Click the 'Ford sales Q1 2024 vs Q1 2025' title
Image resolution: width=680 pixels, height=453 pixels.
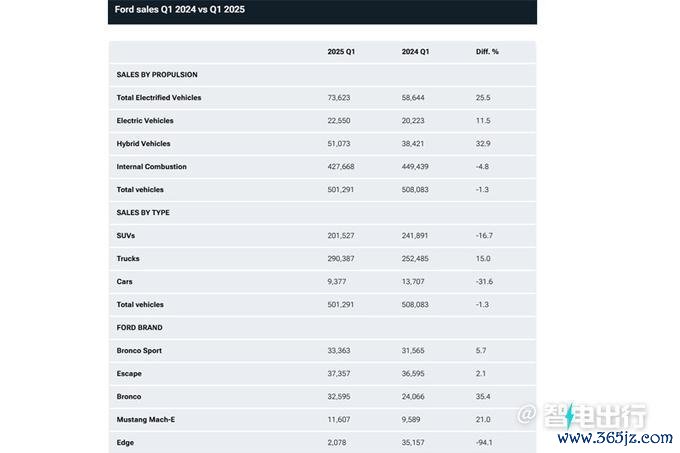pyautogui.click(x=180, y=10)
